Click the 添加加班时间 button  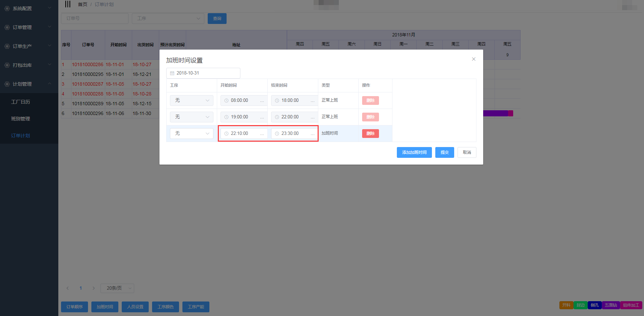click(414, 152)
